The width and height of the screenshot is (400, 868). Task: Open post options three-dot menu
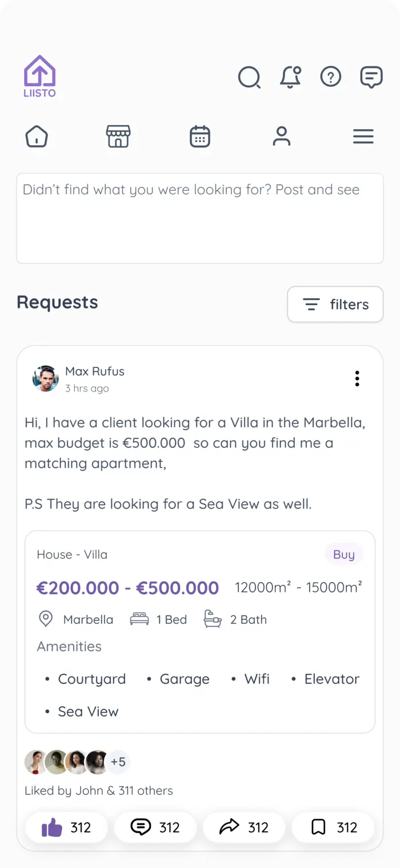(x=357, y=378)
